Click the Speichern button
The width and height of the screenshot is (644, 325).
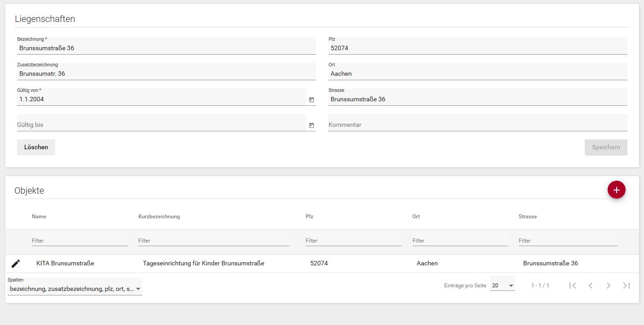click(x=605, y=147)
